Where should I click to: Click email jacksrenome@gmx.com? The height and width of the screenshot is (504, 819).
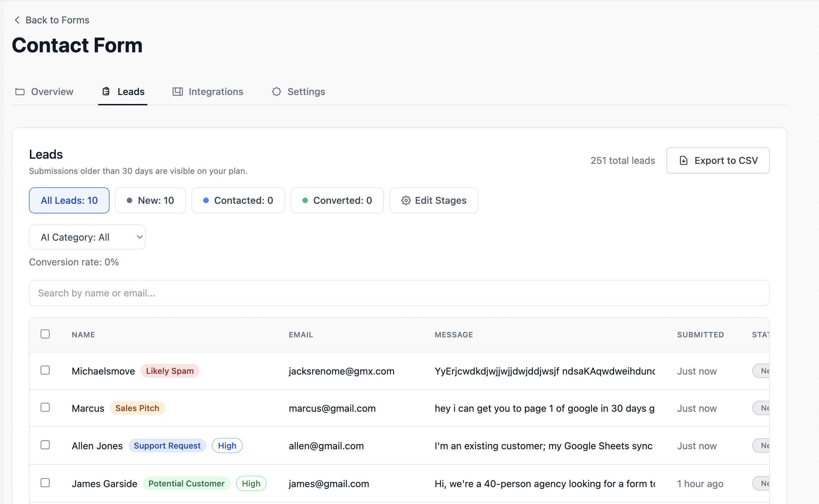[x=342, y=371]
